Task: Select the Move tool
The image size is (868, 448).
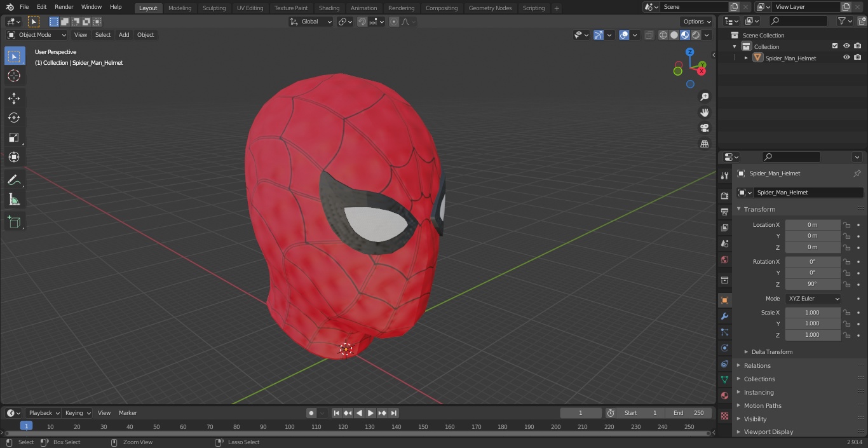Action: pyautogui.click(x=14, y=98)
